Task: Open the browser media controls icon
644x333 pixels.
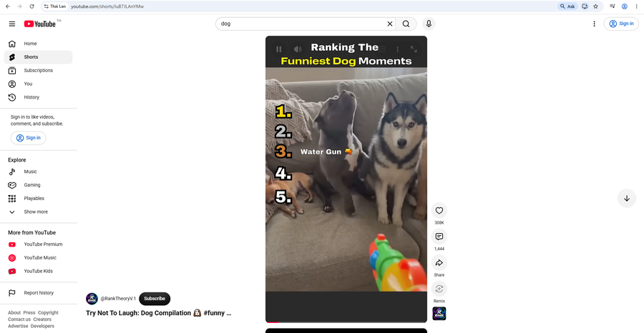Action: click(x=613, y=6)
